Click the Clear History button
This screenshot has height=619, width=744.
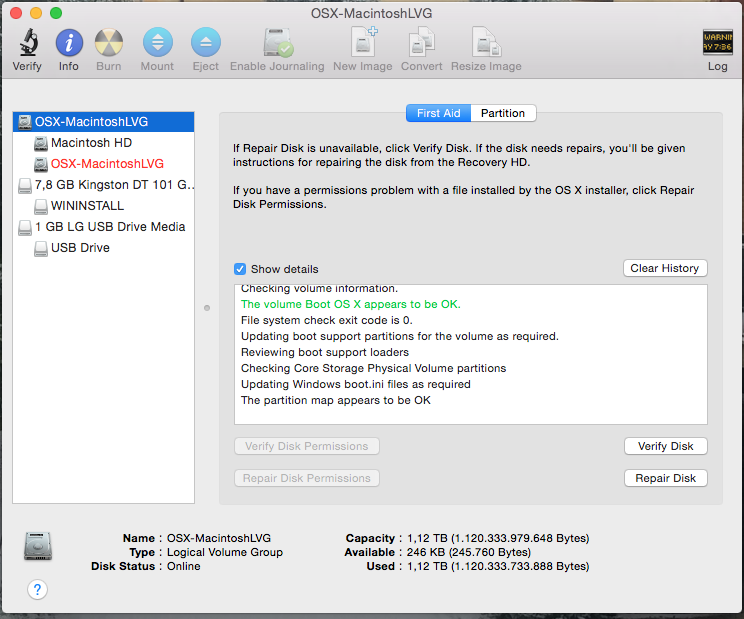(665, 268)
